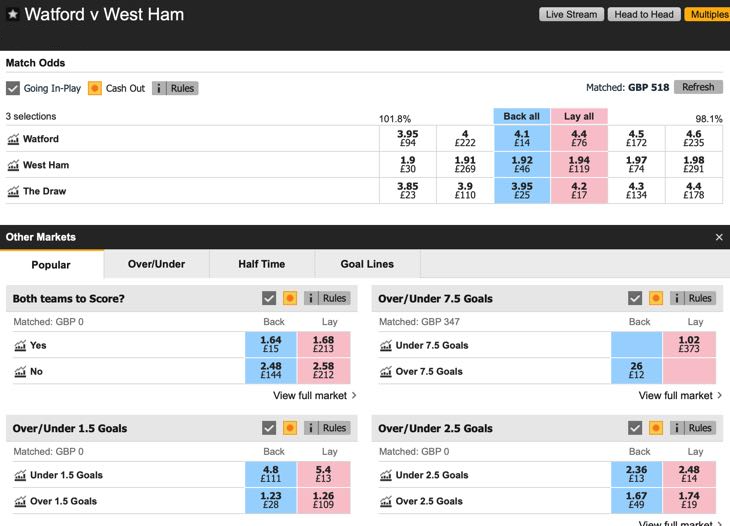Image resolution: width=730 pixels, height=526 pixels.
Task: Back Watford at 4.1
Action: pos(522,138)
